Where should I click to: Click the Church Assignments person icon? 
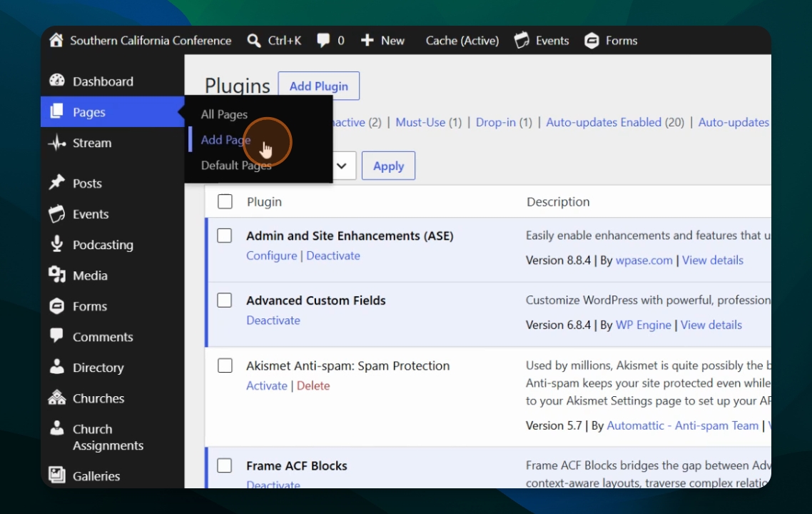point(57,428)
